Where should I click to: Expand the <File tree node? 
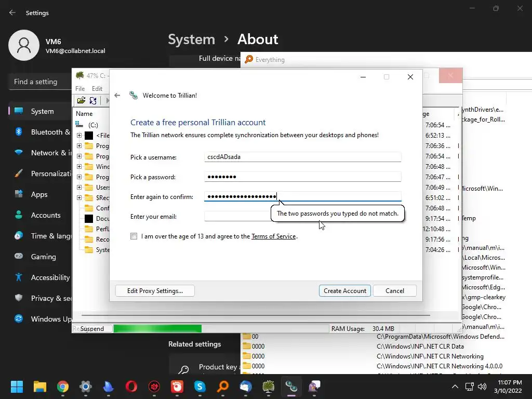79,136
